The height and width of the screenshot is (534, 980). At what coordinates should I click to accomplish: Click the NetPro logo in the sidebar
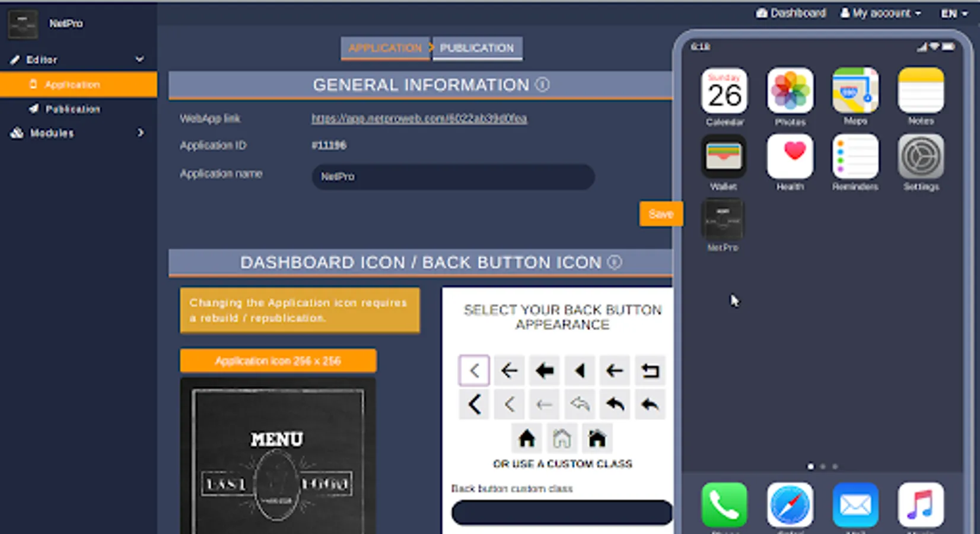pos(23,24)
